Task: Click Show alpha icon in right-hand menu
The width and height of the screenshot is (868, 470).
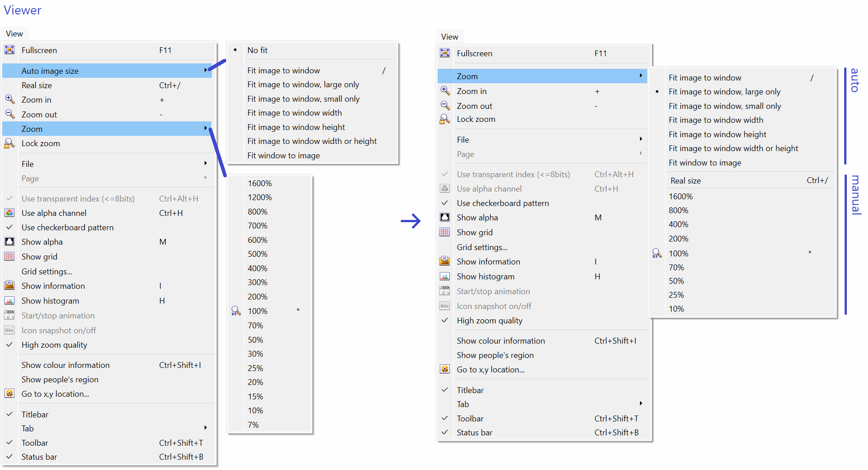Action: [445, 217]
